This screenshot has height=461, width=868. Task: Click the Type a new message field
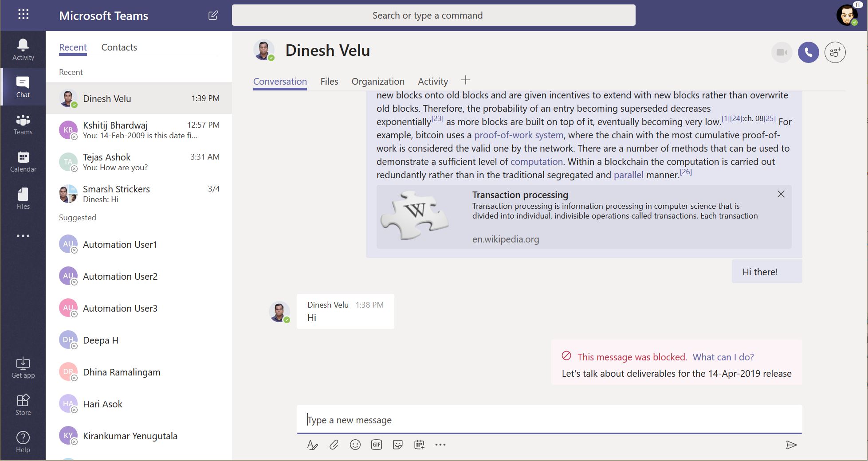549,420
